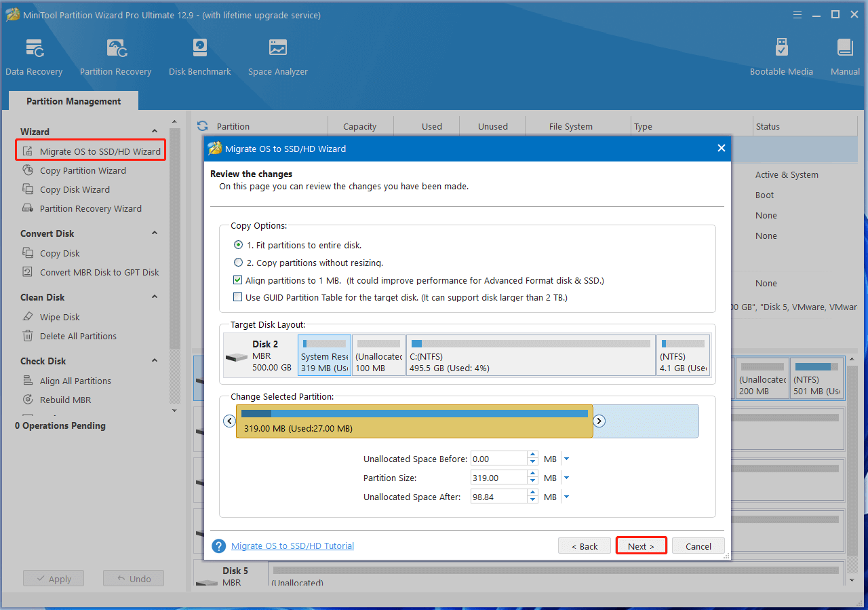
Task: Select Migrate OS to SSD/HD Wizard
Action: 92,151
